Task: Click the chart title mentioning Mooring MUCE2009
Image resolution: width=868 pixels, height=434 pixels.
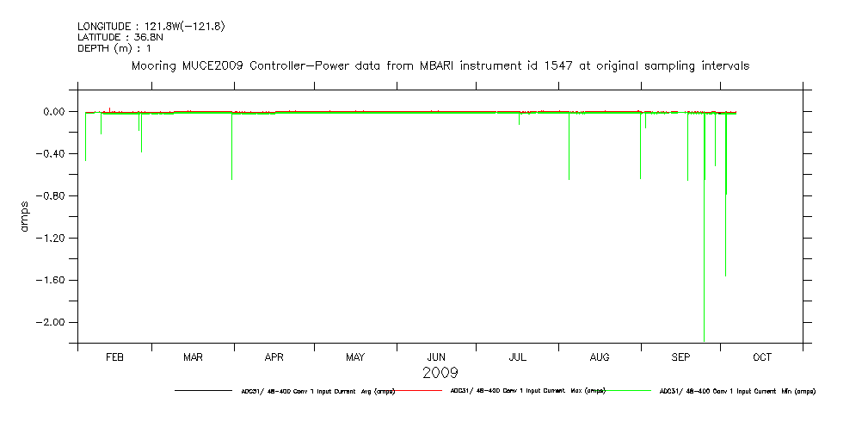Action: 440,65
